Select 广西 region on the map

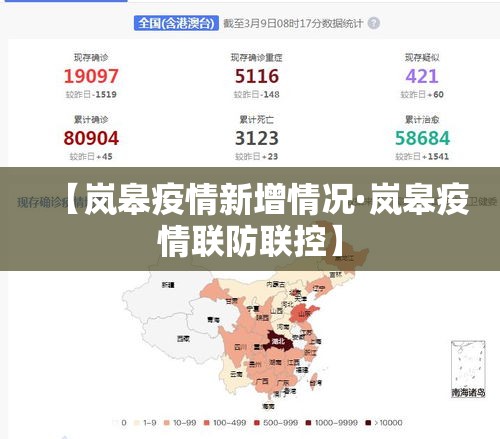pos(262,381)
